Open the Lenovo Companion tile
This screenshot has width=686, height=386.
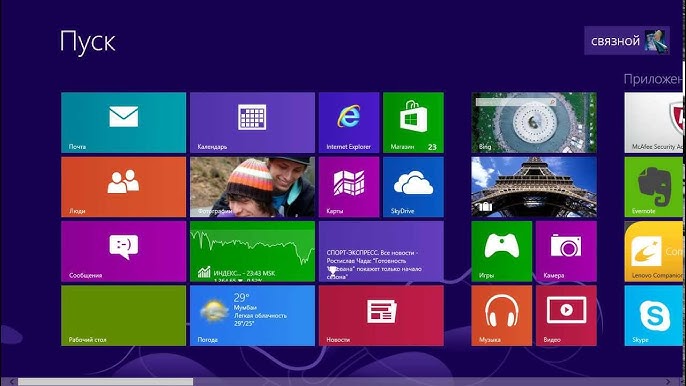coord(654,251)
